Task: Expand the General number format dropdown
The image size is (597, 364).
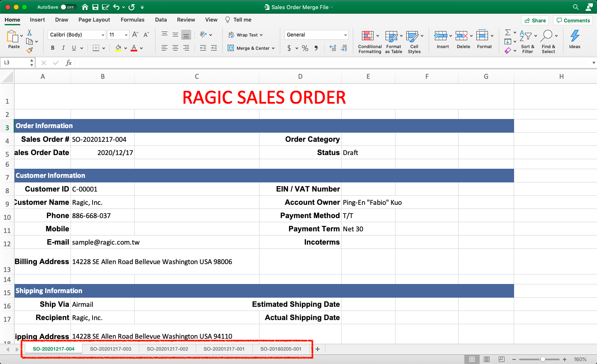Action: 345,35
